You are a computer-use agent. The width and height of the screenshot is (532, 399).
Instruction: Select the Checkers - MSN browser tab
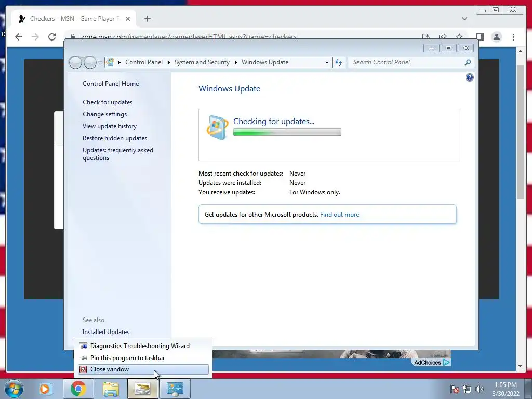[x=74, y=19]
